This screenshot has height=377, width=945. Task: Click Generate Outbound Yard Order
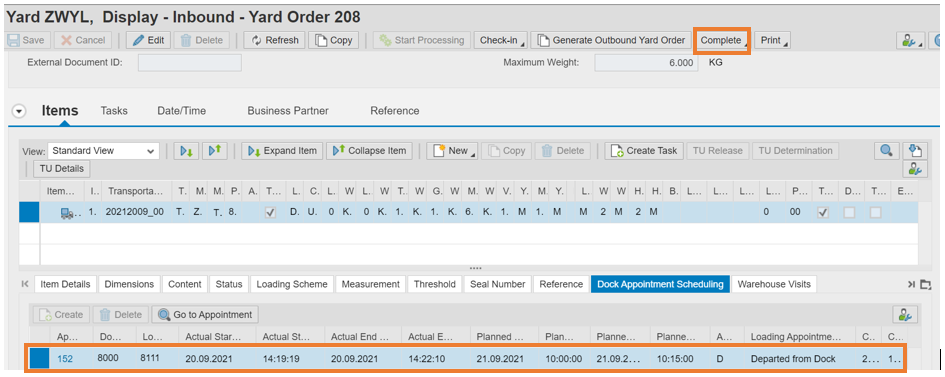click(611, 40)
